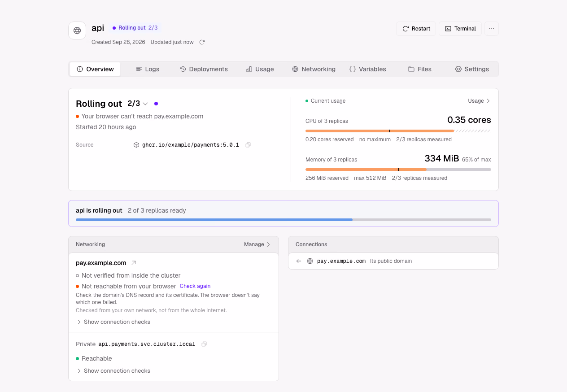This screenshot has height=392, width=567.
Task: Expand the 2/3 replicas dropdown chevron
Action: tap(145, 104)
